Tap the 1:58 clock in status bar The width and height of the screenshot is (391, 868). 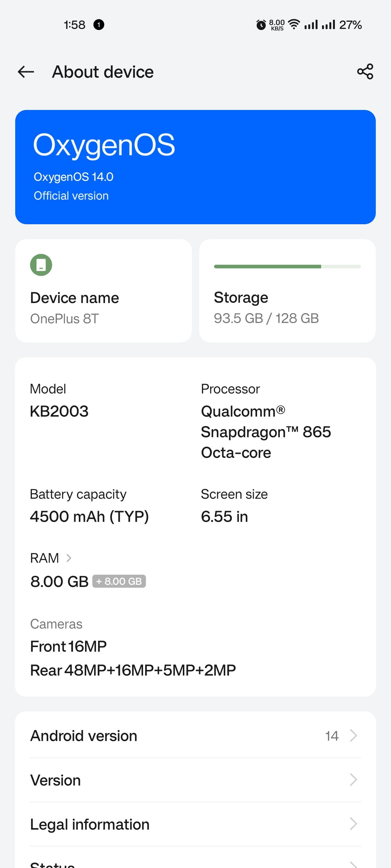(x=75, y=25)
